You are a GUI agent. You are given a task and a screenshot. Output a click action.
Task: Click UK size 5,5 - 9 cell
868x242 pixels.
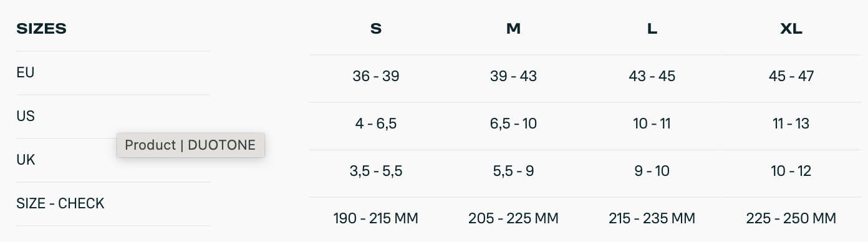(514, 171)
